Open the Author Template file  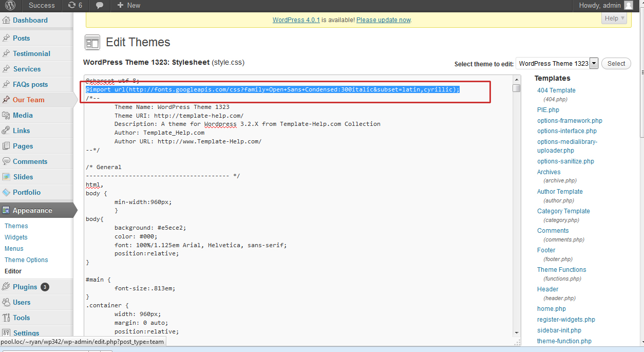(560, 192)
